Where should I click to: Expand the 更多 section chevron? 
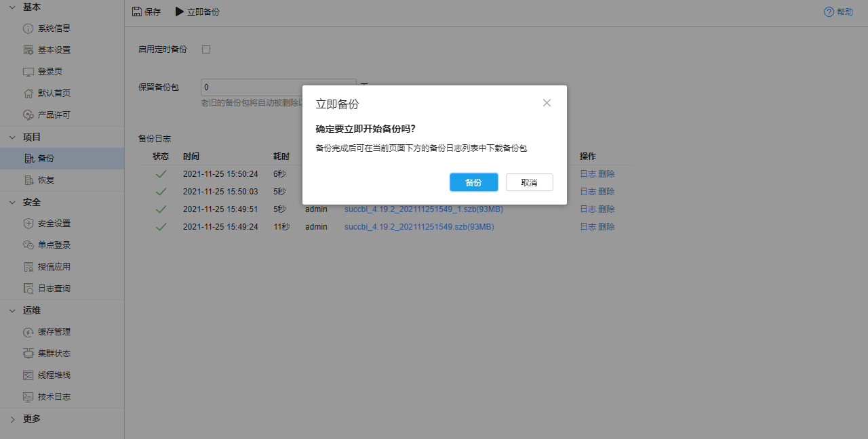point(12,419)
